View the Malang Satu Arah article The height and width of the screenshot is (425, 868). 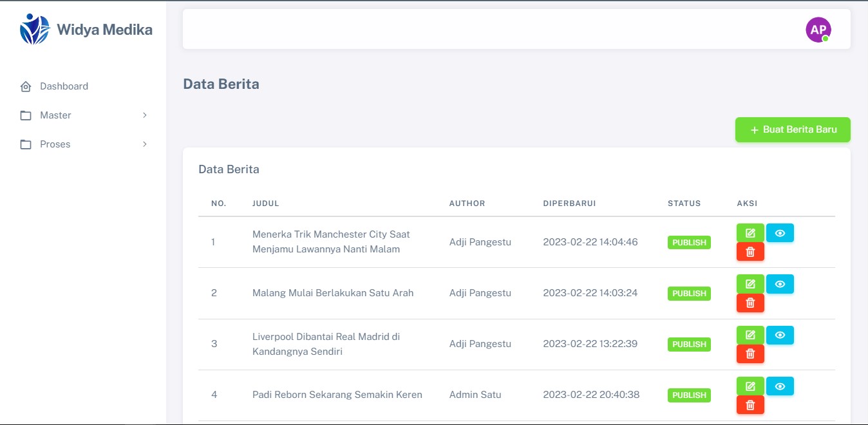coord(780,284)
